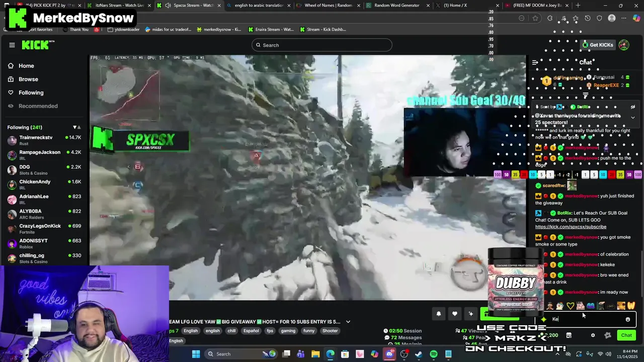Open Discord from the taskbar
Image resolution: width=644 pixels, height=362 pixels.
pyautogui.click(x=389, y=354)
